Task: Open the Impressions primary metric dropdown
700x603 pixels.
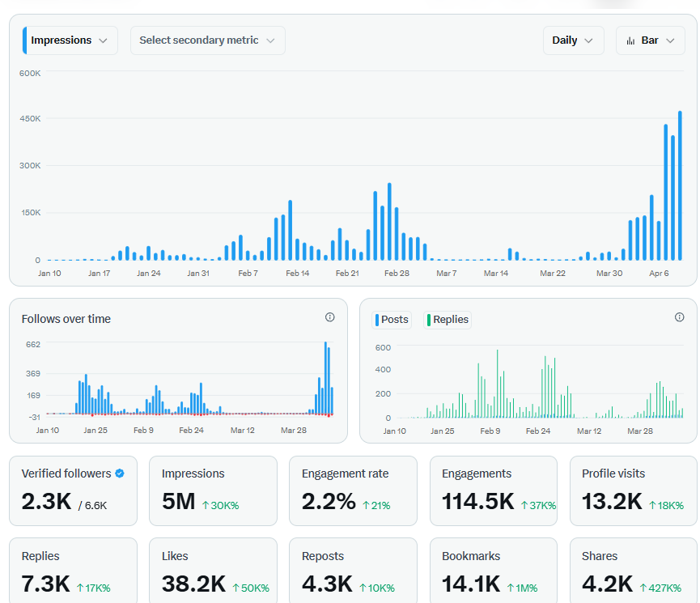Action: [70, 40]
